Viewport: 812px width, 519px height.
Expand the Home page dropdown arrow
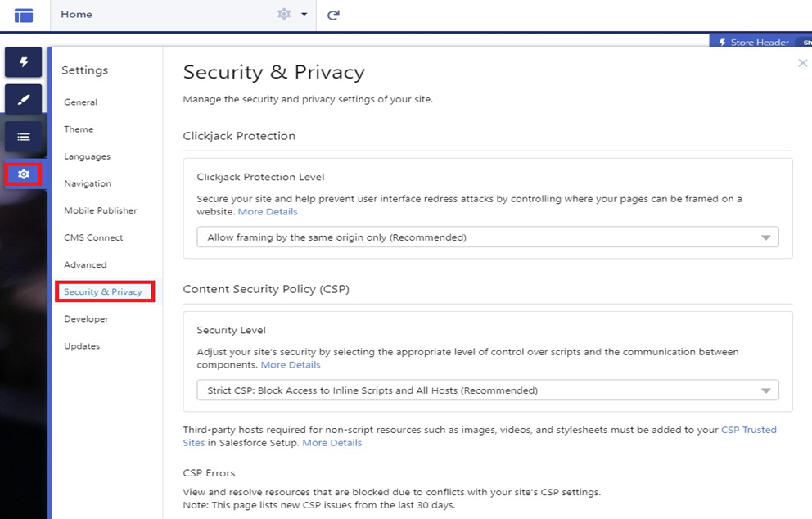(x=304, y=15)
